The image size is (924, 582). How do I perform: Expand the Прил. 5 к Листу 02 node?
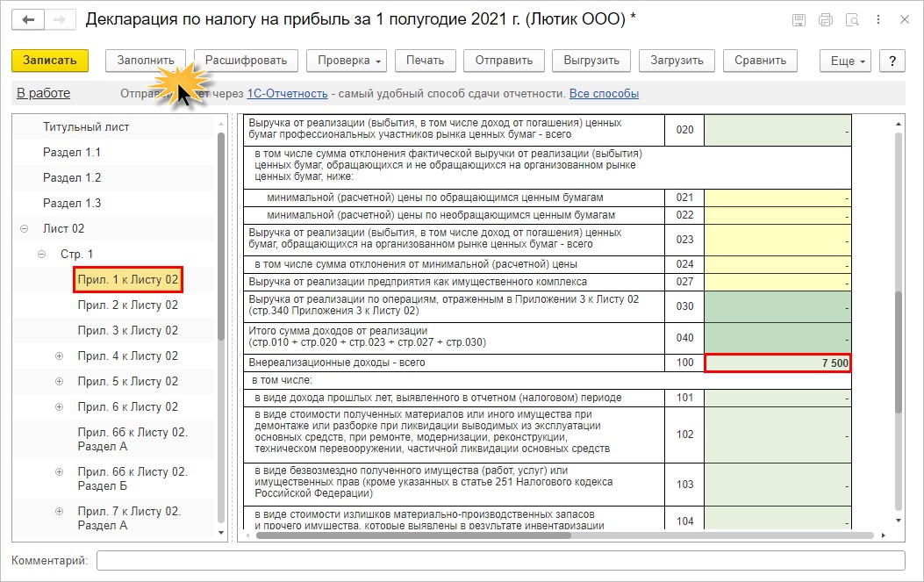[59, 382]
